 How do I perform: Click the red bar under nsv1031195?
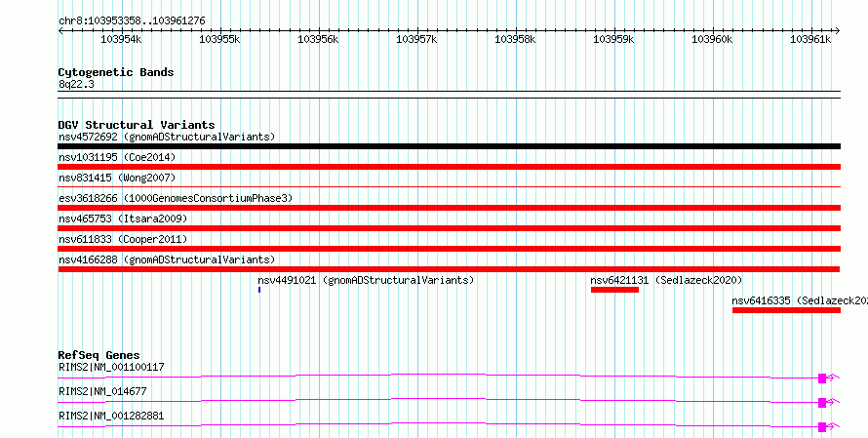(449, 167)
